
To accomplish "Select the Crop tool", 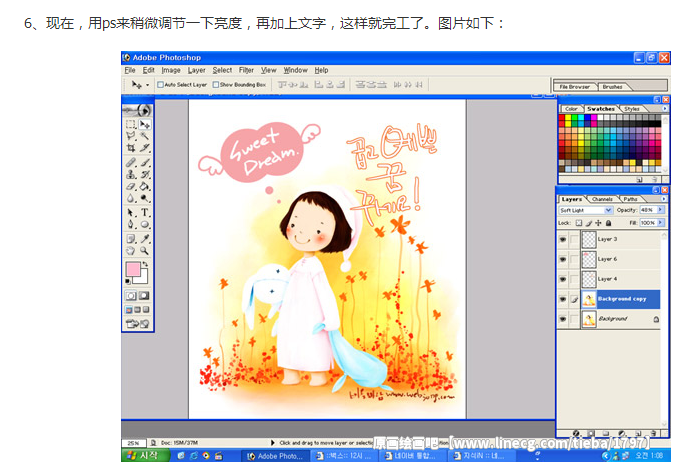I will [131, 148].
